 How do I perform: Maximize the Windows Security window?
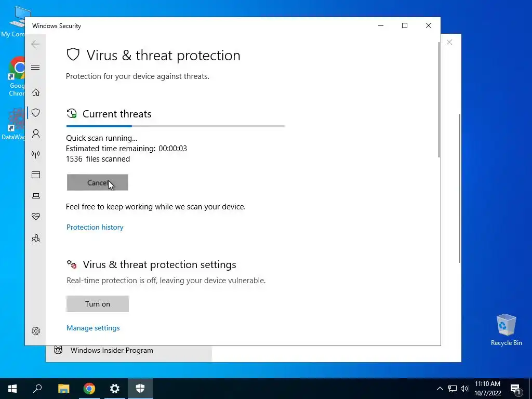pos(404,26)
